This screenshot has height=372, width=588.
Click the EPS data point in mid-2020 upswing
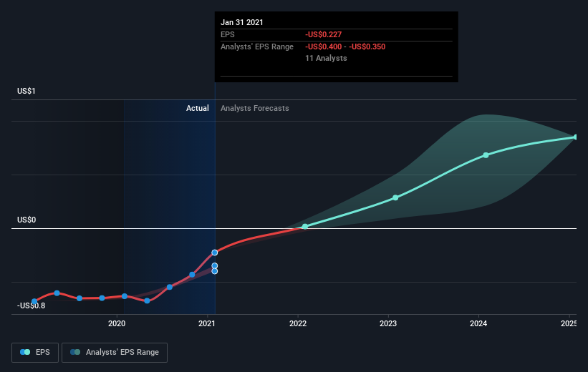click(170, 287)
